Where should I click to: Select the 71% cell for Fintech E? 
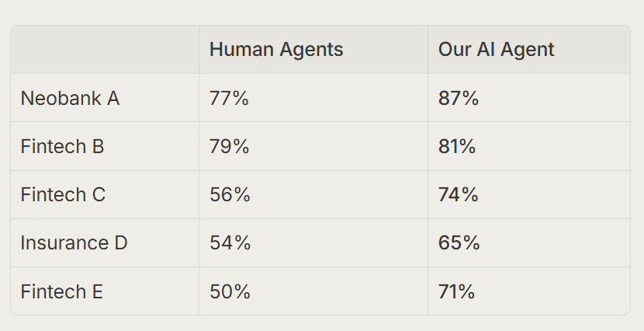click(x=529, y=291)
